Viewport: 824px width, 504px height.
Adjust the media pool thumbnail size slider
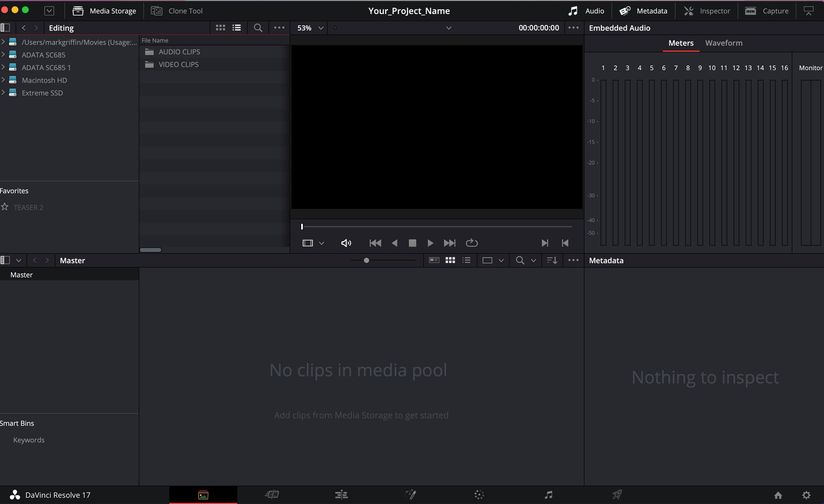[366, 260]
